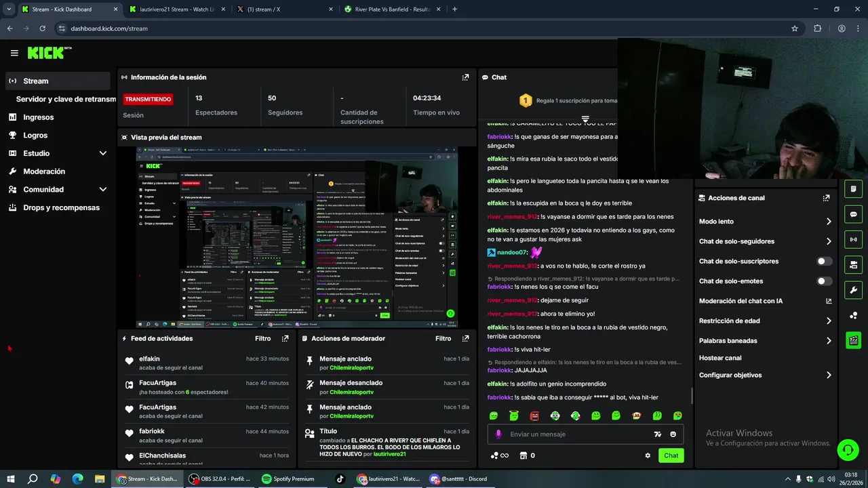The width and height of the screenshot is (868, 488).
Task: Toggle Chat de solo-suscriptores switch
Action: pyautogui.click(x=825, y=261)
